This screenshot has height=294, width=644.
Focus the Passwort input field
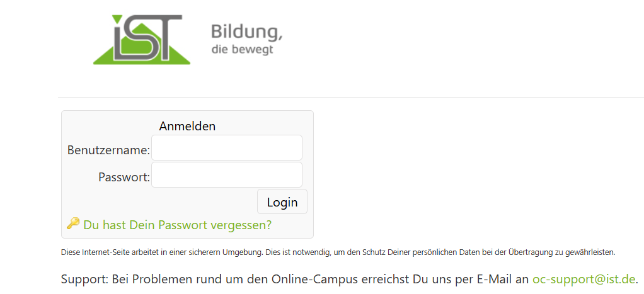coord(226,175)
